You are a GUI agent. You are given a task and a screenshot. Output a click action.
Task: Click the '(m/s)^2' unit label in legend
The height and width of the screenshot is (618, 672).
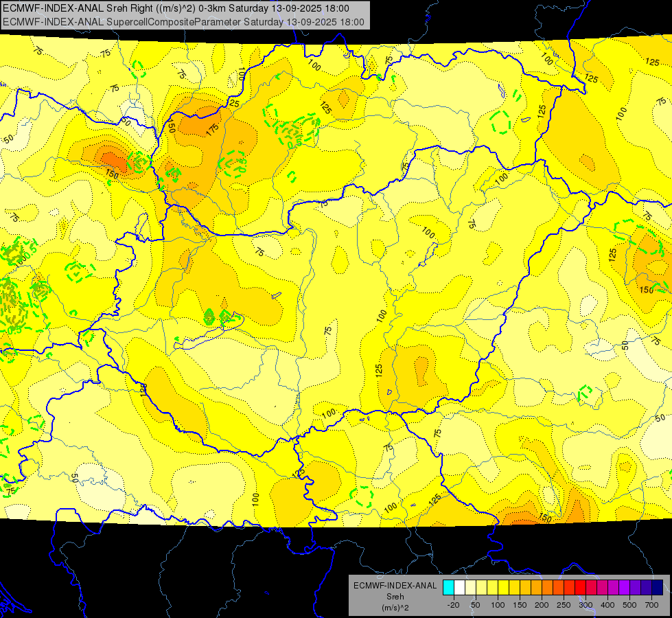(x=395, y=608)
